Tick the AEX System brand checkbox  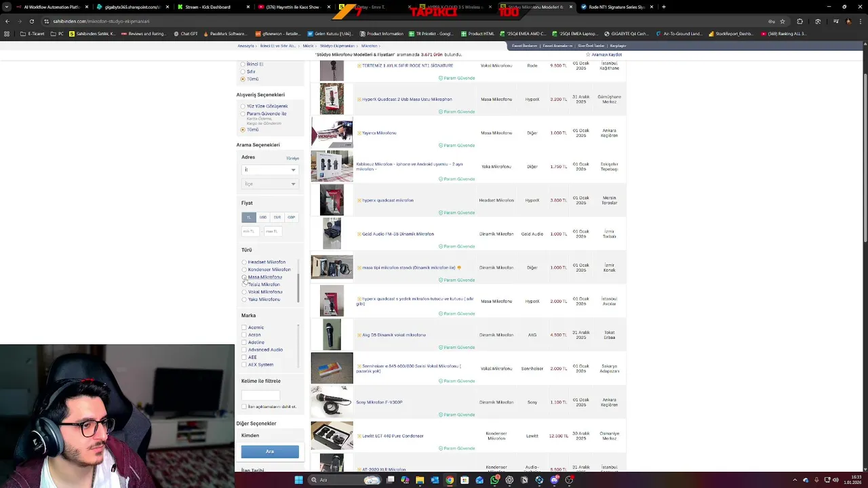pyautogui.click(x=244, y=365)
